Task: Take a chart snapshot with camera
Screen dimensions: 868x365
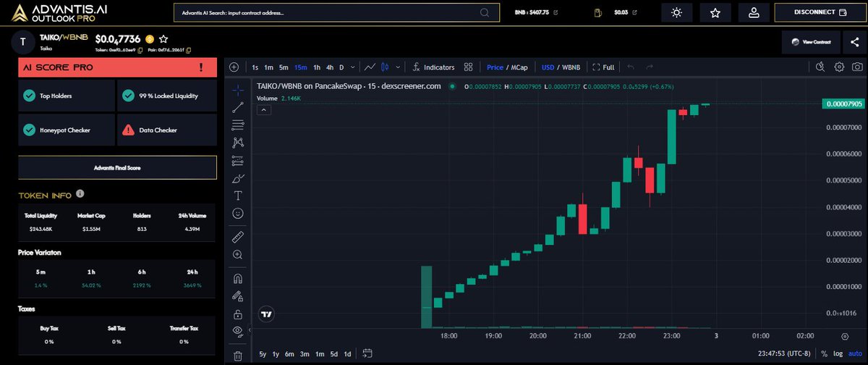Action: (857, 67)
